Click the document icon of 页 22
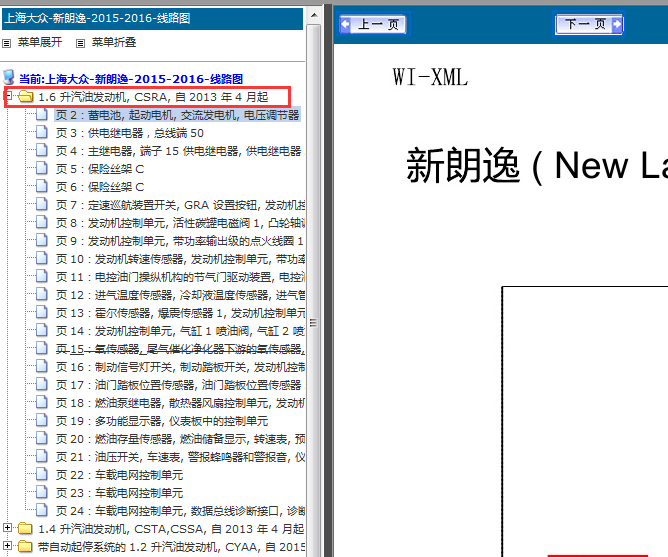Screen dimensions: 668x557 (42, 474)
